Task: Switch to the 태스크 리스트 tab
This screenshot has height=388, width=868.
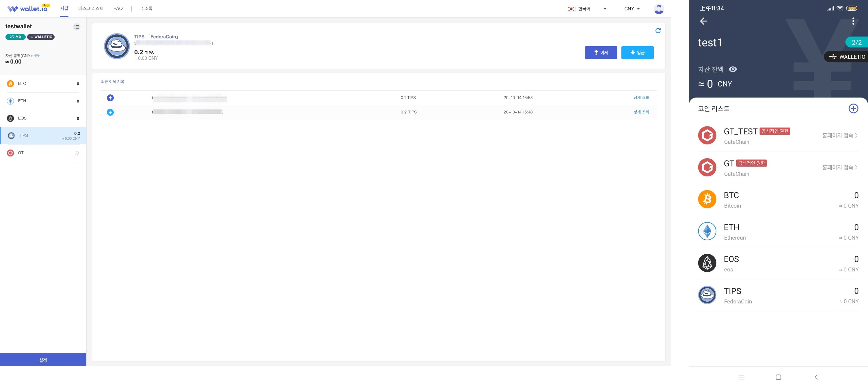Action: (91, 8)
